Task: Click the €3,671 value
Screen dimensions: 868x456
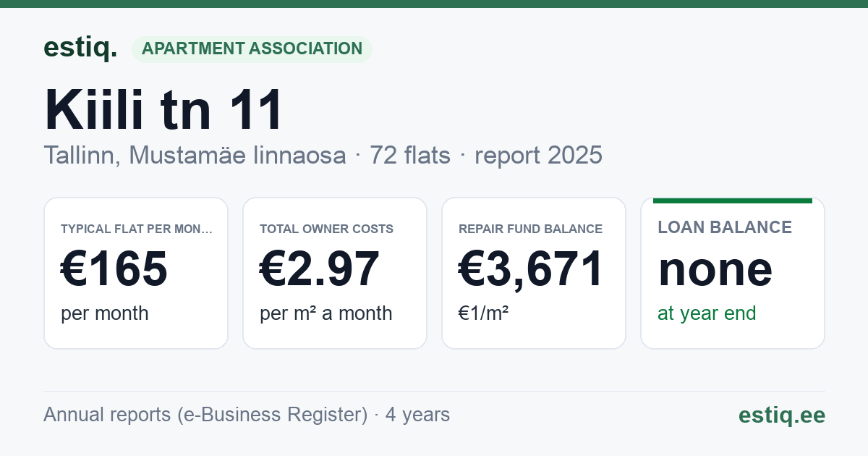Action: click(x=531, y=269)
